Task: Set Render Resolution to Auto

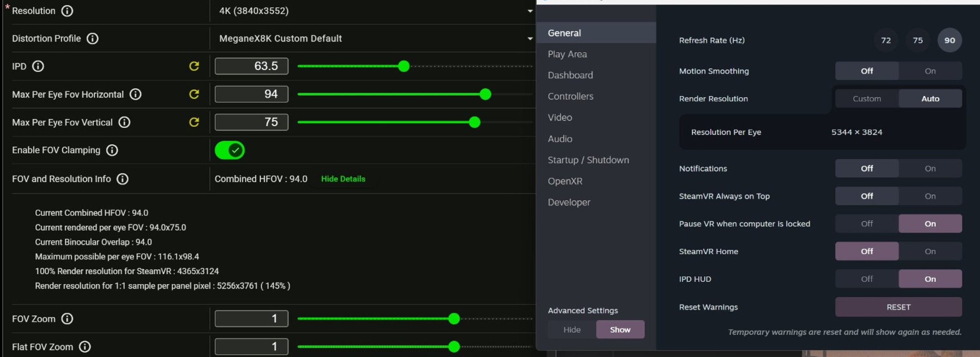Action: (930, 99)
